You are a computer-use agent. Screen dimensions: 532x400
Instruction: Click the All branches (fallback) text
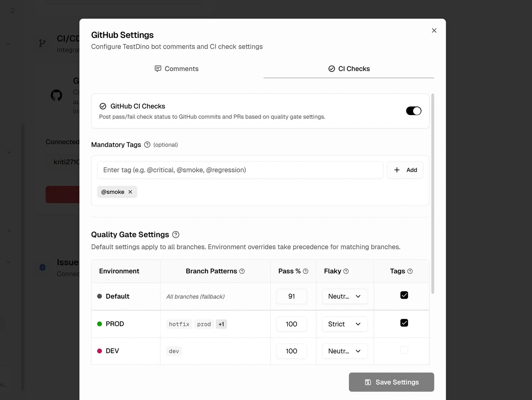point(195,297)
